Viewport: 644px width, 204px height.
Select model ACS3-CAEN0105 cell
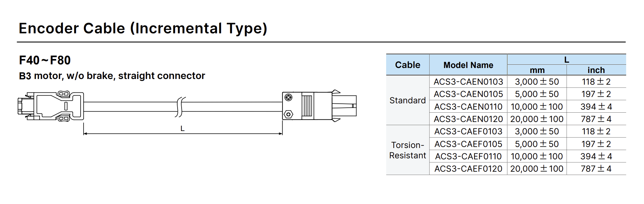pyautogui.click(x=468, y=94)
